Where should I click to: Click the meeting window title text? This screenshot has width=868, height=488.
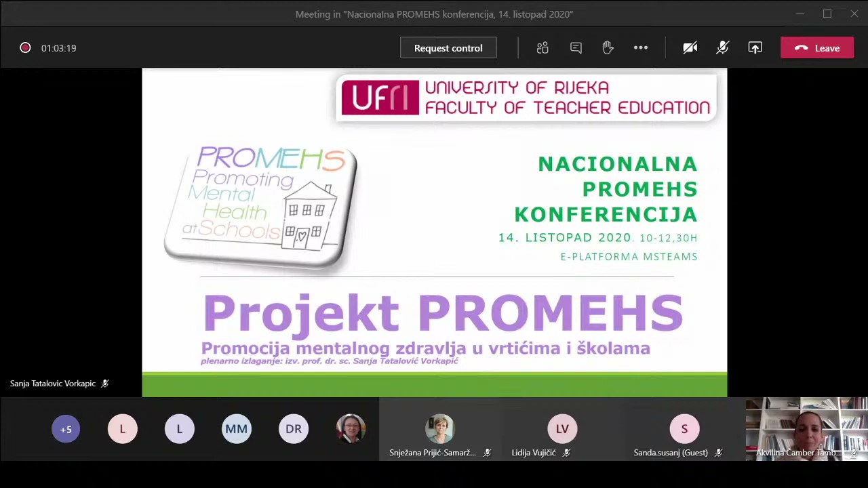click(x=434, y=14)
